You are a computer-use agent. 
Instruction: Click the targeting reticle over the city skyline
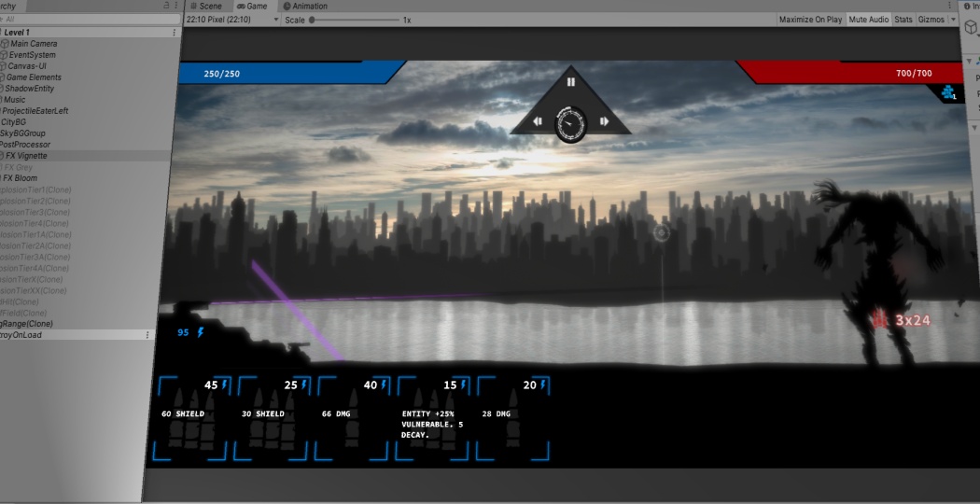(x=661, y=232)
